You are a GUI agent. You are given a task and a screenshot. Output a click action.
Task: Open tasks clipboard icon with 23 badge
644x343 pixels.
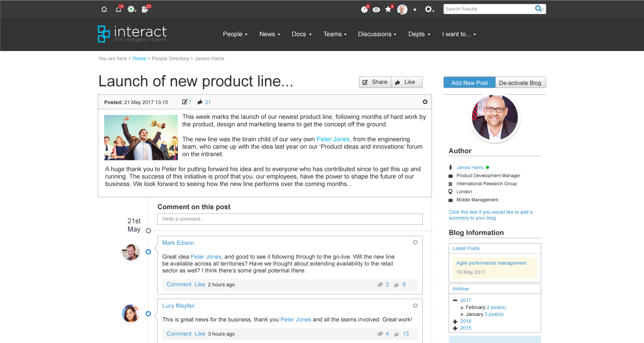146,9
